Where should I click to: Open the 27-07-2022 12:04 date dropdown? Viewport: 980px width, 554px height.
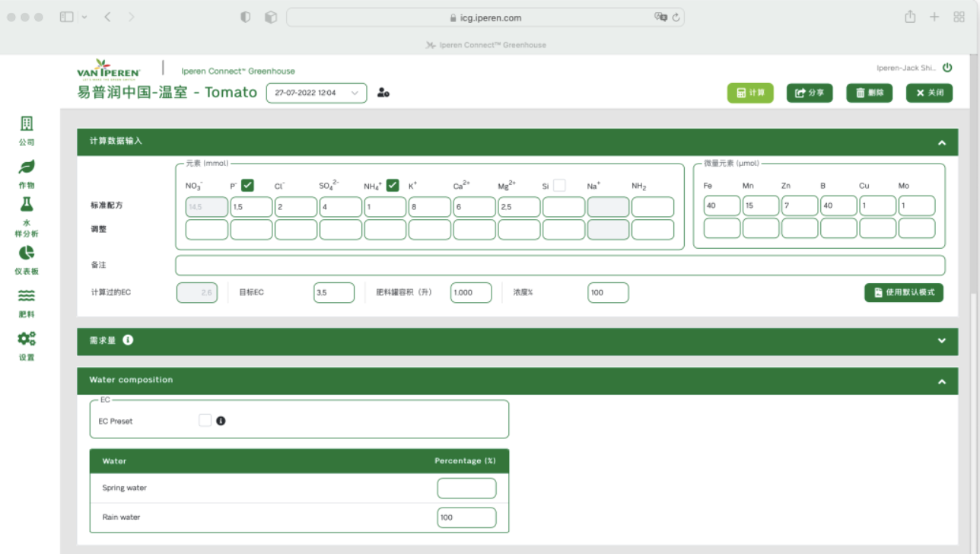point(316,93)
